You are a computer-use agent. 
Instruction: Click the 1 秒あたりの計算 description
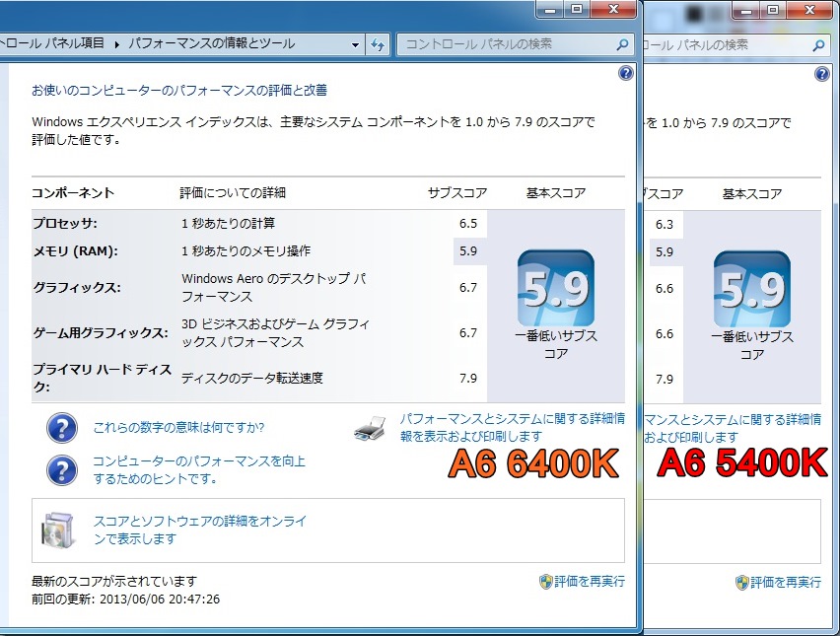[x=228, y=223]
